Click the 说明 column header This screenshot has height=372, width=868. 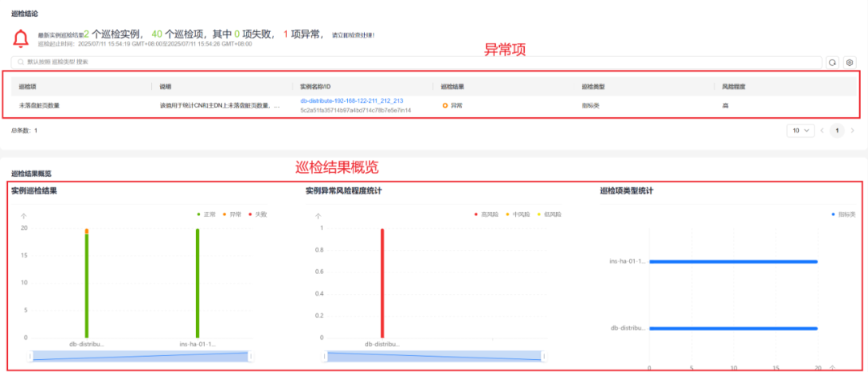[x=166, y=87]
